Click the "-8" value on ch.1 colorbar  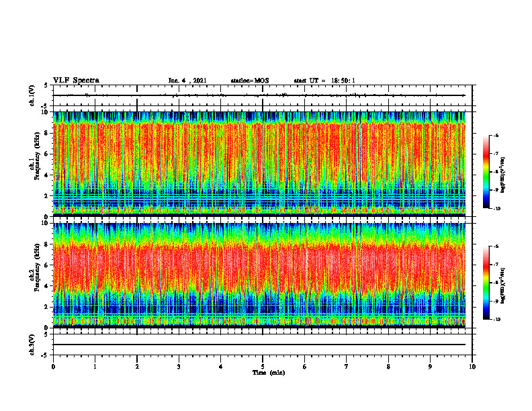click(496, 173)
